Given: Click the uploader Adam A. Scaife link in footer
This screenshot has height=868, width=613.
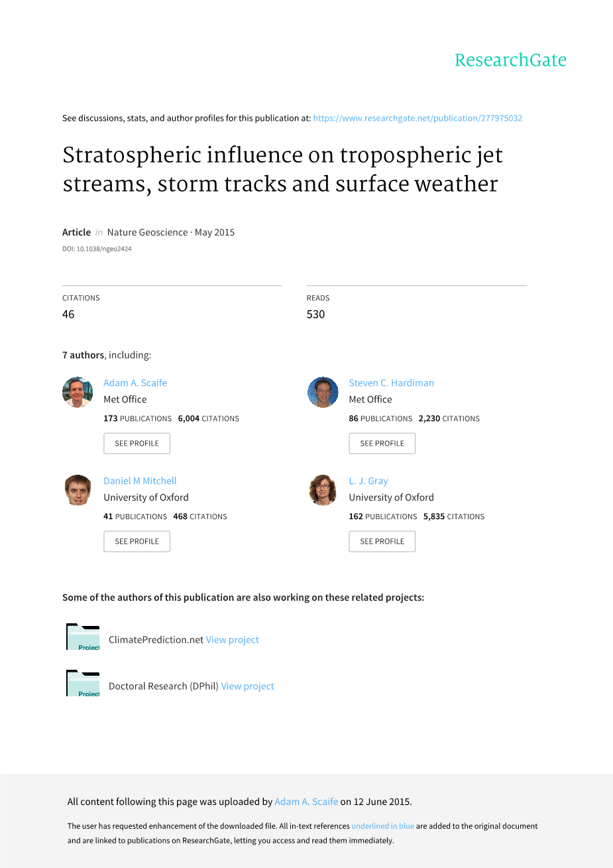Looking at the screenshot, I should point(306,802).
